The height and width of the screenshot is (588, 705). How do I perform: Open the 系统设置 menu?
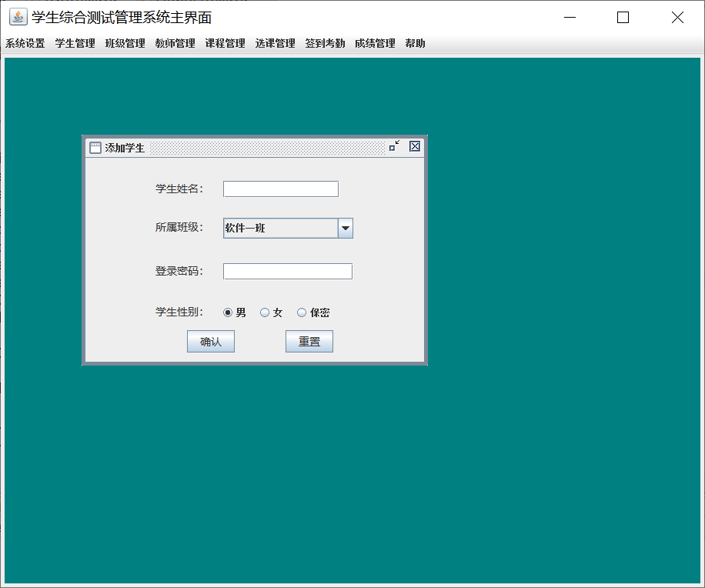coord(25,43)
